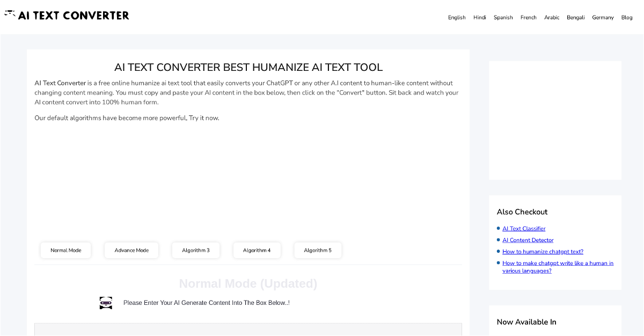Screen dimensions: 644x336
Task: Switch language to Hindi
Action: click(479, 18)
